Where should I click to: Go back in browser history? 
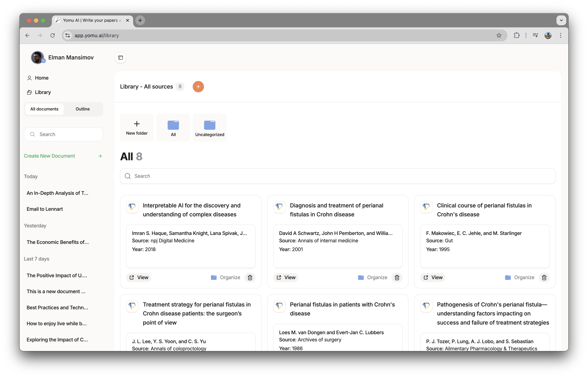coord(27,35)
